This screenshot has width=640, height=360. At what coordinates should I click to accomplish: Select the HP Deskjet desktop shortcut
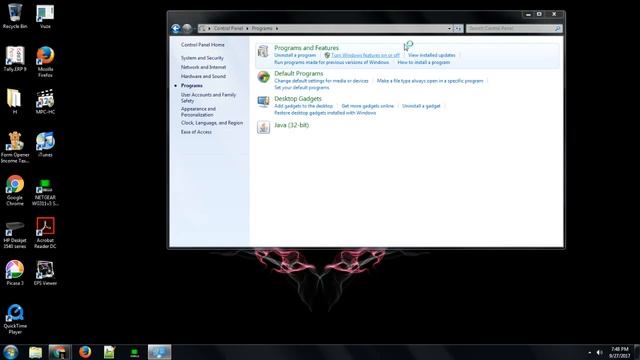click(x=15, y=234)
